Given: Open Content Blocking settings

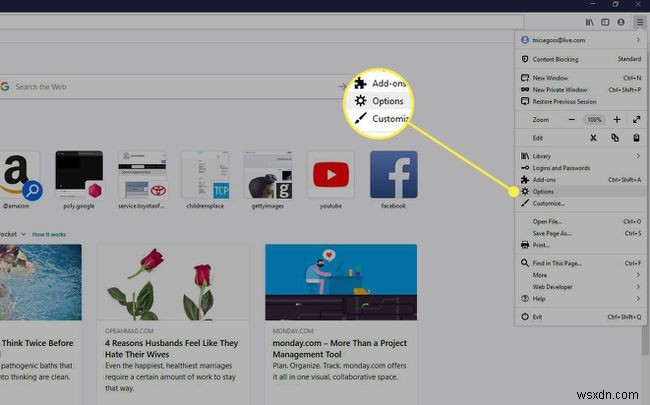Looking at the screenshot, I should (x=580, y=59).
